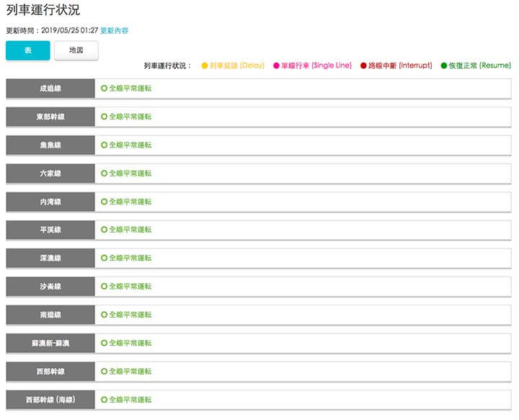519x420 pixels.
Task: Click the yellow Delay legend dot
Action: click(x=205, y=66)
